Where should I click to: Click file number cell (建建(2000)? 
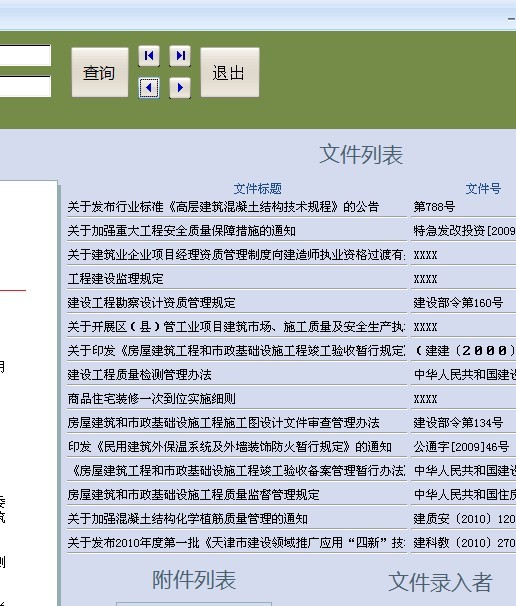463,351
